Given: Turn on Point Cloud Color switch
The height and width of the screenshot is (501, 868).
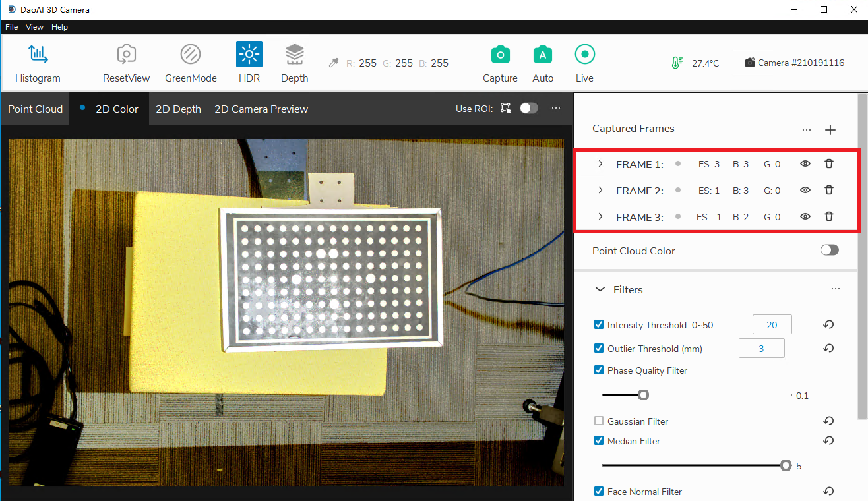Looking at the screenshot, I should [x=829, y=250].
